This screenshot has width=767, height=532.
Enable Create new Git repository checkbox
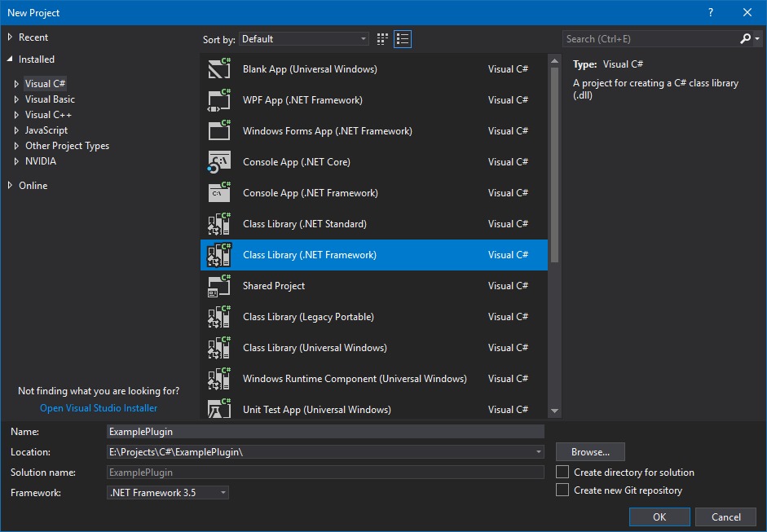(x=562, y=490)
